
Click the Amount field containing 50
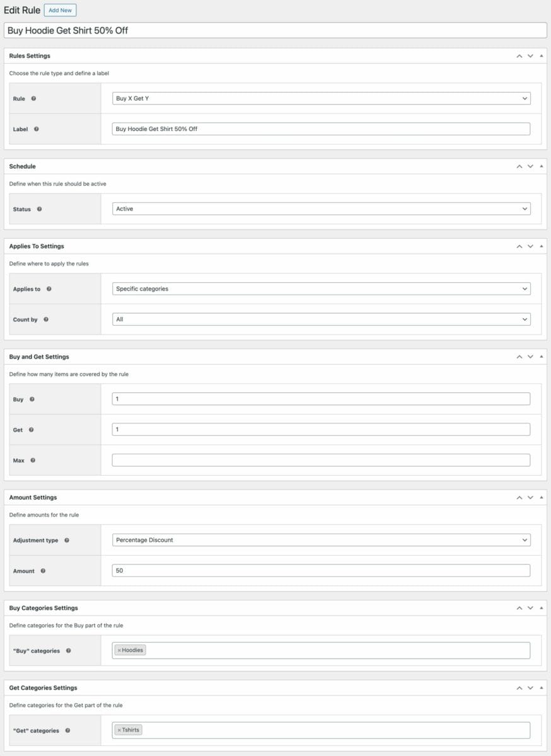[321, 570]
